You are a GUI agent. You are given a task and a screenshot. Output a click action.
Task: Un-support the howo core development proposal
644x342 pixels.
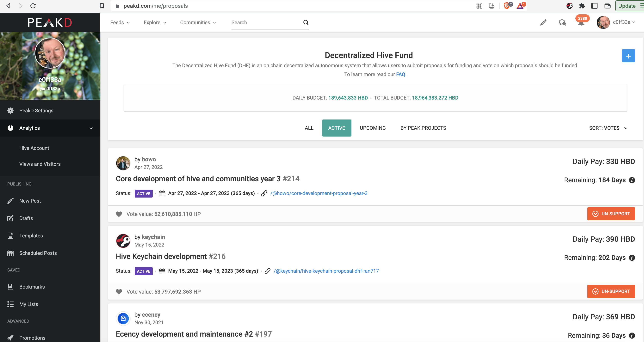click(611, 214)
